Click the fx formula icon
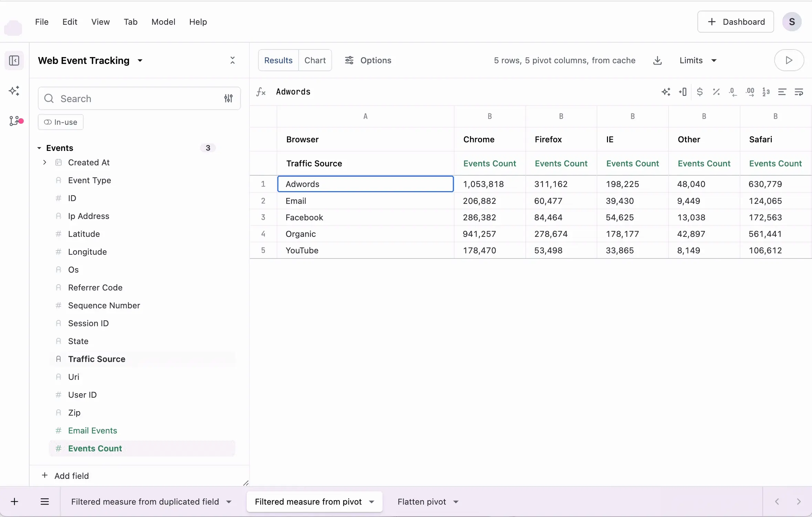The height and width of the screenshot is (517, 812). pos(261,92)
